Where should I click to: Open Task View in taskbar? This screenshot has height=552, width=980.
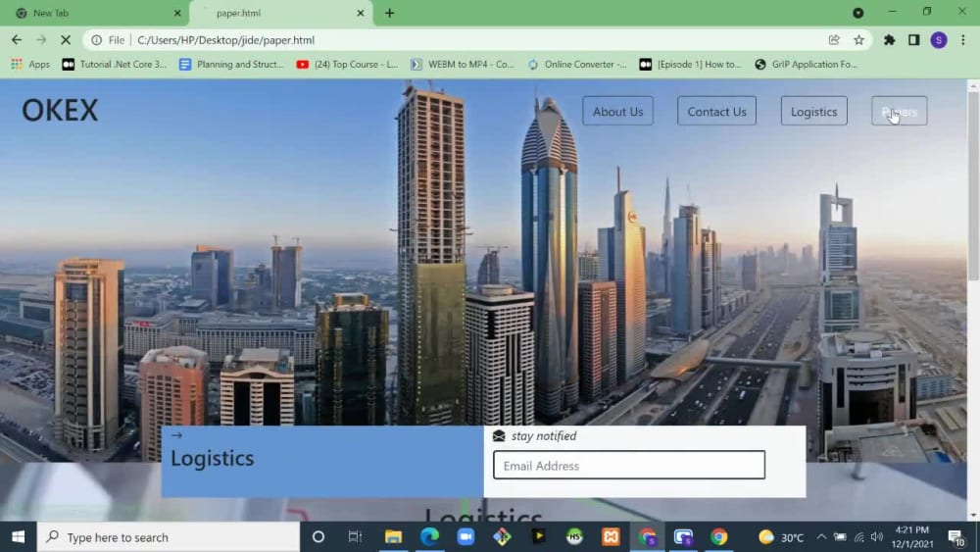click(355, 537)
